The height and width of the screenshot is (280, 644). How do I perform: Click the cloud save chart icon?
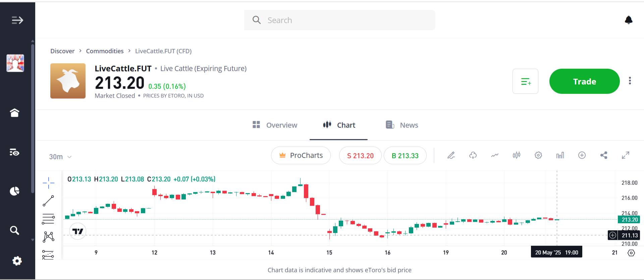pos(473,155)
